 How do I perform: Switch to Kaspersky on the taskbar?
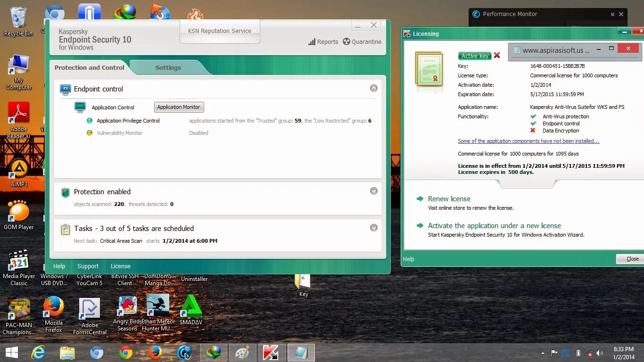pos(272,353)
